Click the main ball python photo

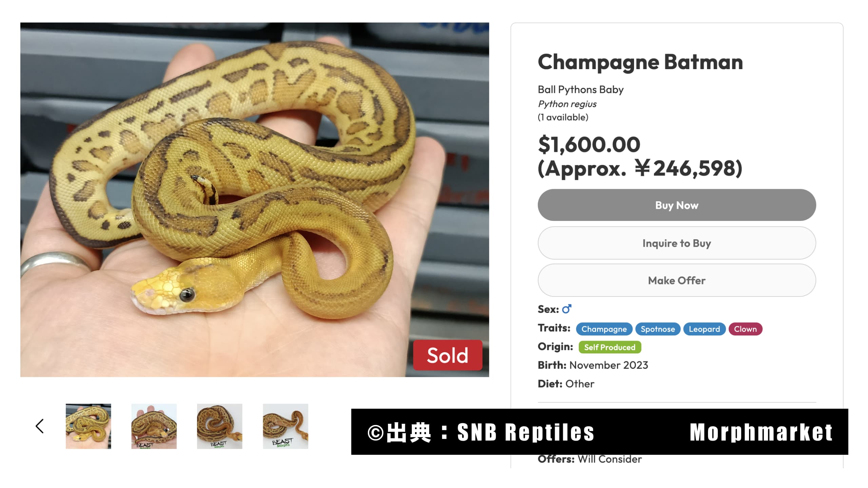[x=255, y=200]
